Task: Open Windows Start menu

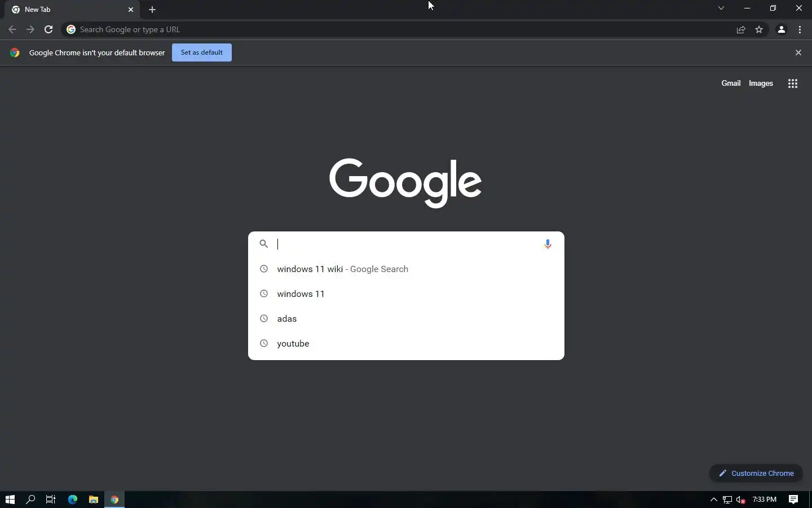Action: pyautogui.click(x=10, y=500)
